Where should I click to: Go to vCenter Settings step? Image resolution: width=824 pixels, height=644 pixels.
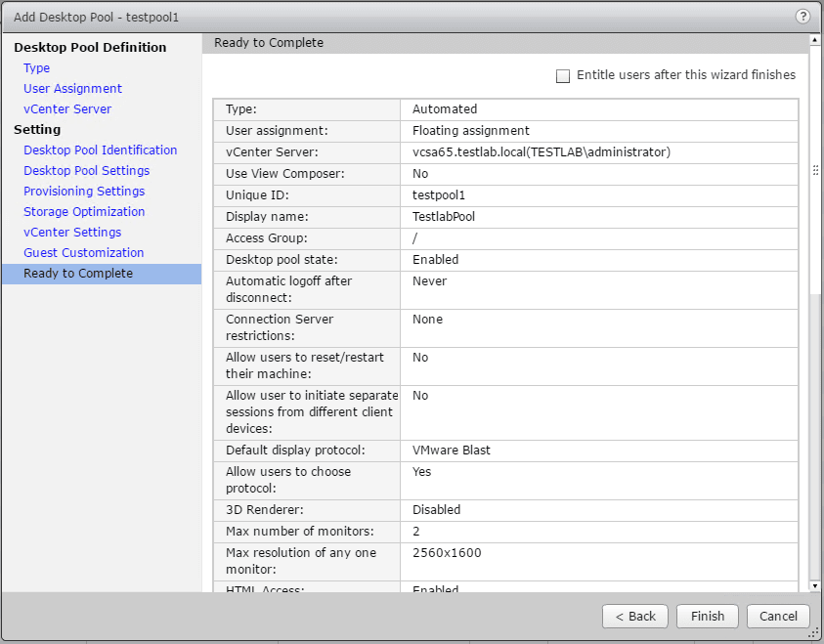point(72,233)
